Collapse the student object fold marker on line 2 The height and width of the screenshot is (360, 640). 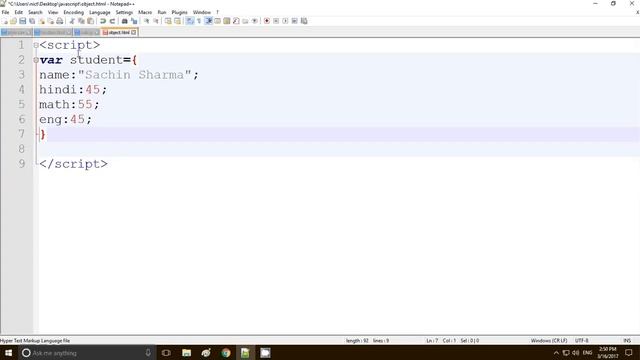36,60
